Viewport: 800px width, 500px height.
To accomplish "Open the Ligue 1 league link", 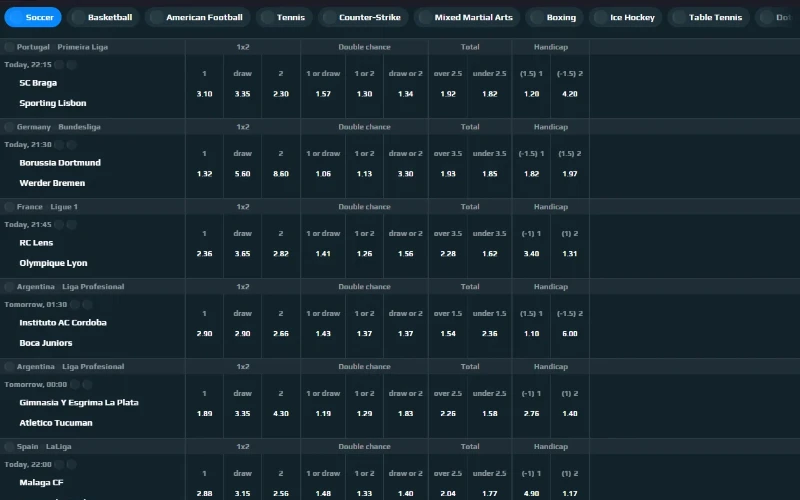I will coord(64,207).
